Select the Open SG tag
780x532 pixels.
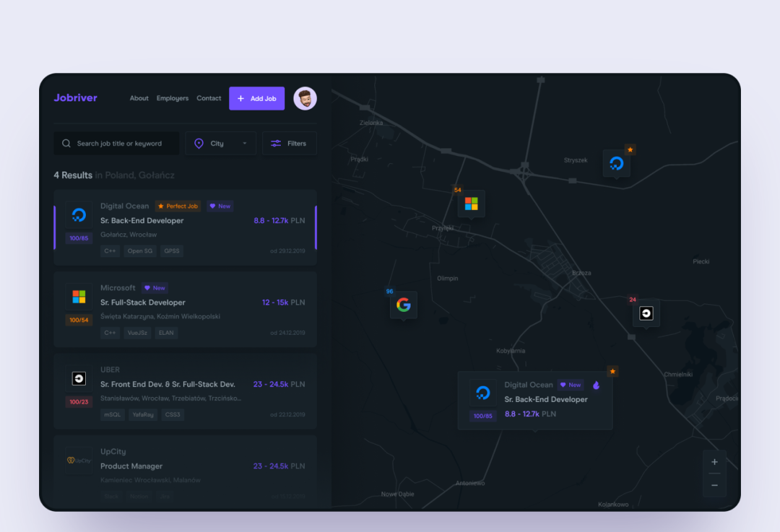(x=140, y=251)
